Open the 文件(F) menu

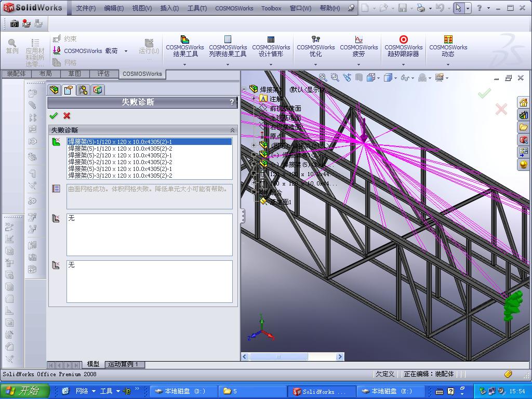pos(86,8)
